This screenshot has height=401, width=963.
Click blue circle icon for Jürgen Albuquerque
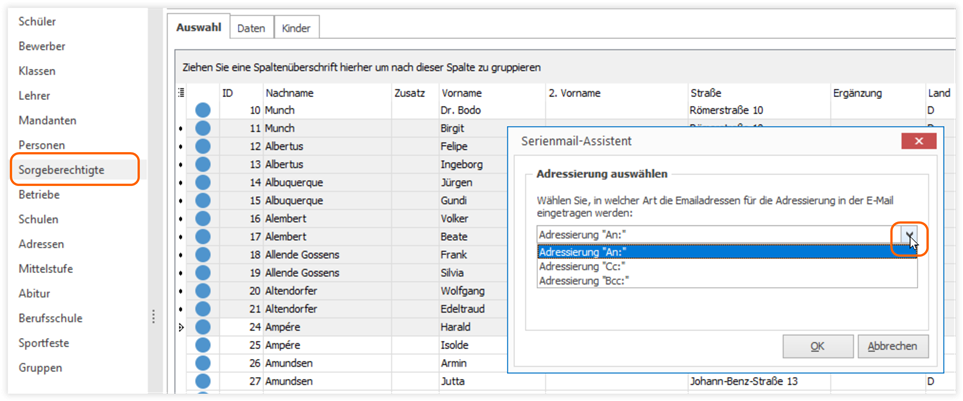coord(203,182)
